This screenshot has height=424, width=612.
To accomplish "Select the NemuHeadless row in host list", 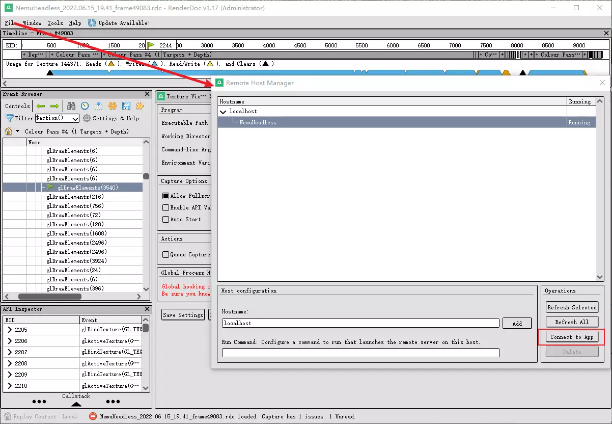I will point(406,122).
